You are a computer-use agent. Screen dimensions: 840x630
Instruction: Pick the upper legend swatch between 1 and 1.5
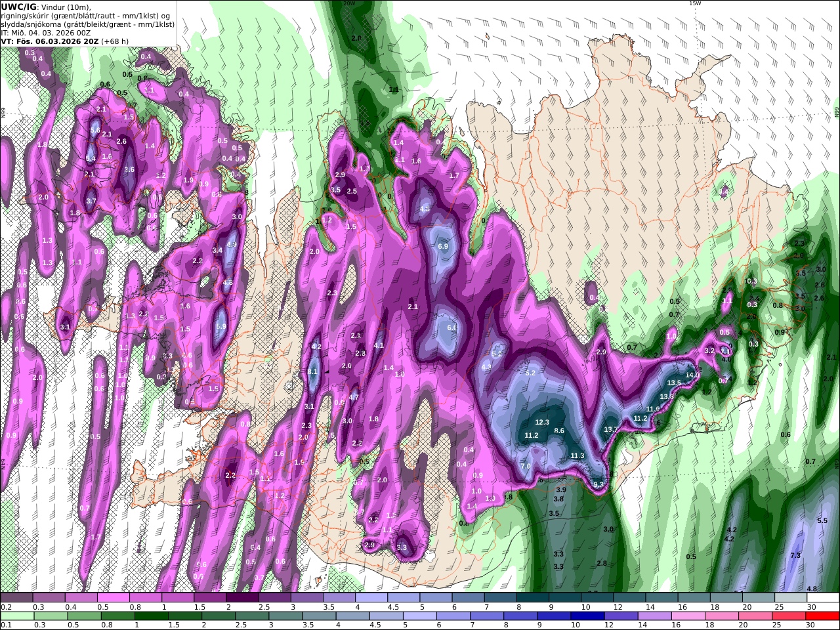click(x=177, y=598)
